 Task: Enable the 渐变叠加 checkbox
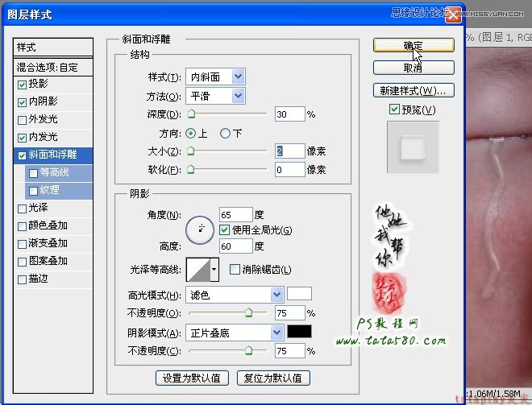(x=22, y=244)
